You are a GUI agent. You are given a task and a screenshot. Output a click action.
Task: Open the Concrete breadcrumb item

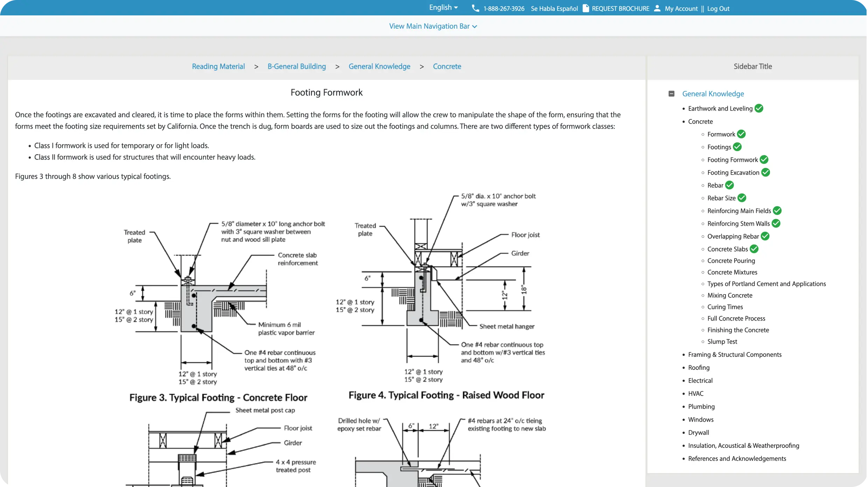(x=447, y=66)
